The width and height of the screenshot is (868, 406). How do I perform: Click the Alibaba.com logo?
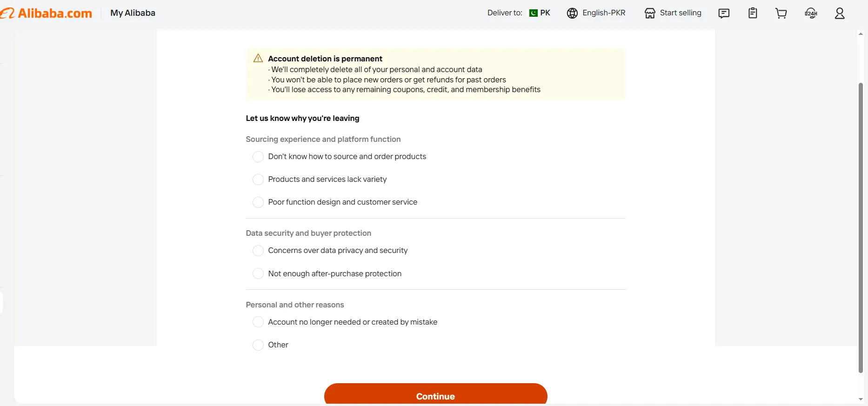click(x=47, y=13)
